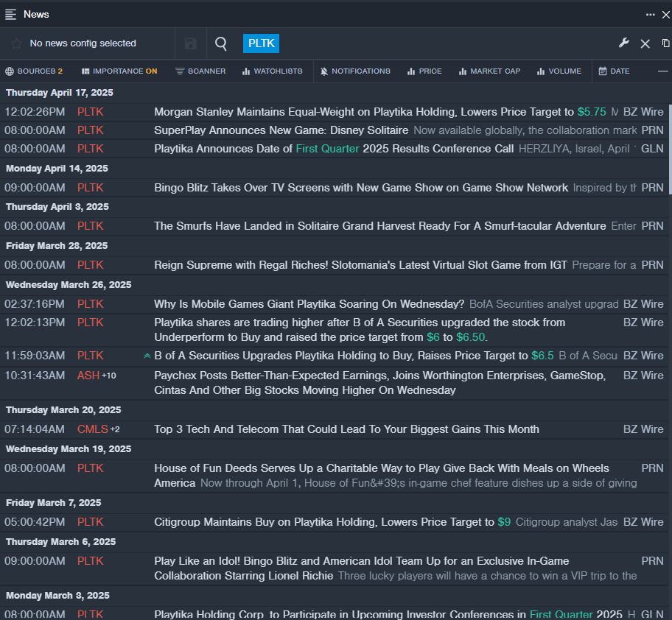Expand the +2 tickers next to CMLS
Image resolution: width=672 pixels, height=620 pixels.
(x=115, y=429)
